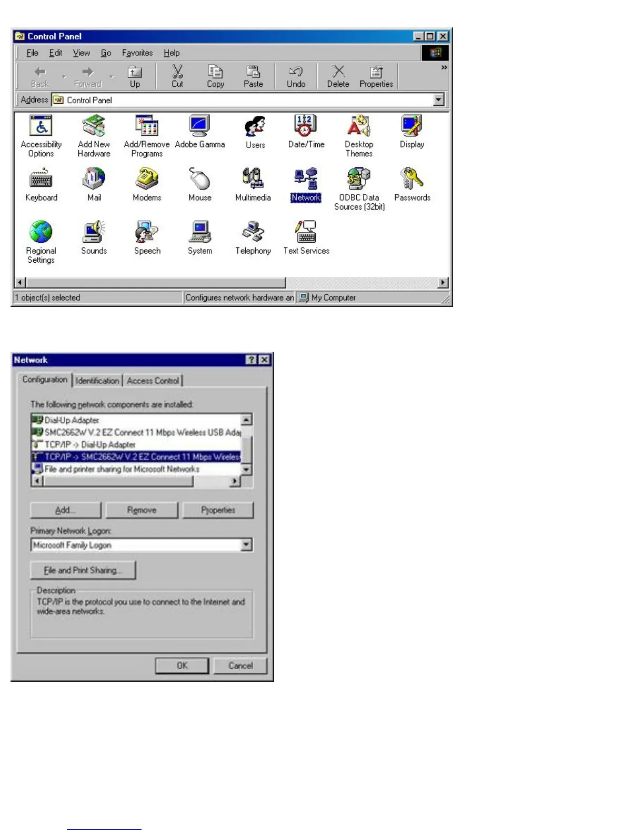The width and height of the screenshot is (644, 834).
Task: Open Add/Remove Programs icon
Action: (x=147, y=136)
